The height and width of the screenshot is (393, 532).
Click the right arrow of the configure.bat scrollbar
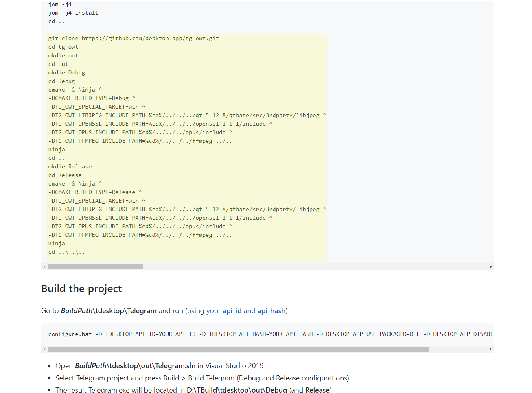(490, 349)
